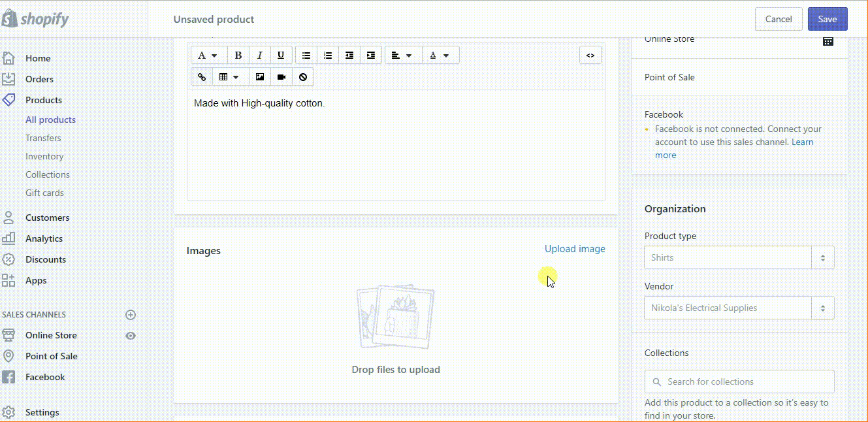Go to Orders in the sidebar
The image size is (868, 422).
click(x=39, y=79)
